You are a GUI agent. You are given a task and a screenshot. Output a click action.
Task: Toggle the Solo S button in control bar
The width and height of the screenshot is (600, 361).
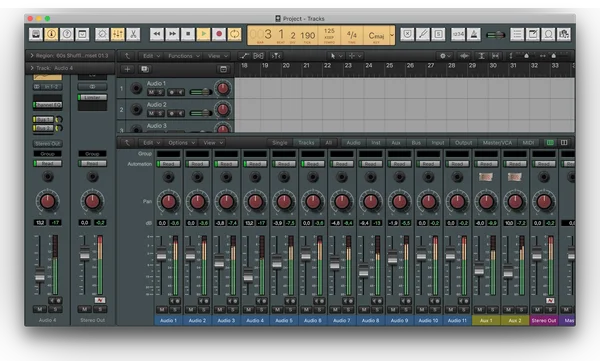[x=438, y=34]
